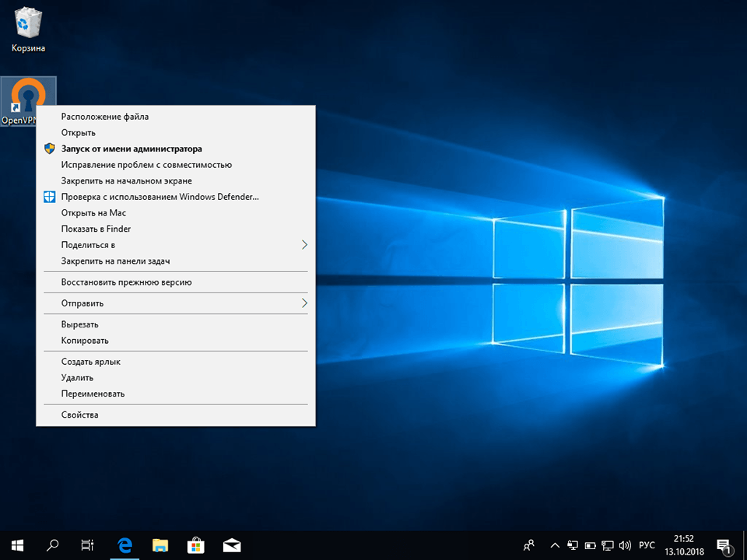Open the Mail app from the taskbar
This screenshot has height=560, width=747.
pos(232,545)
